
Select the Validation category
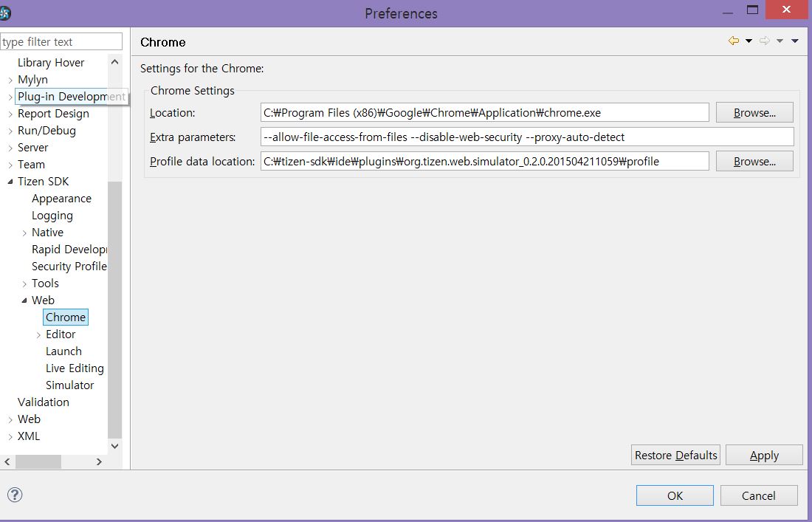43,402
